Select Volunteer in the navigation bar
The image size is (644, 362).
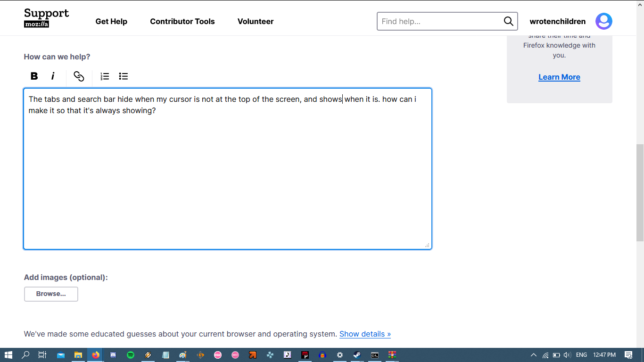[x=255, y=21]
